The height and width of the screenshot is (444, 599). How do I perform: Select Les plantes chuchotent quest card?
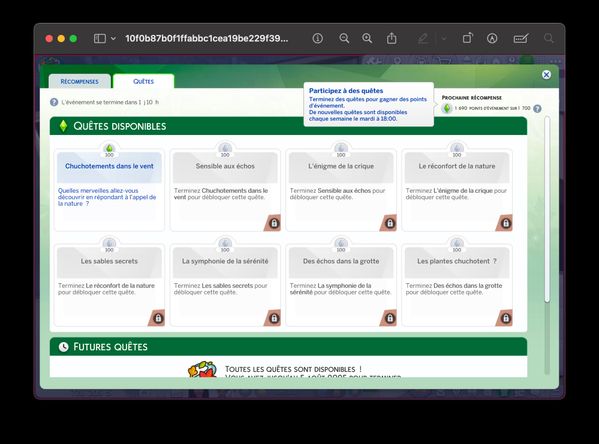point(457,285)
